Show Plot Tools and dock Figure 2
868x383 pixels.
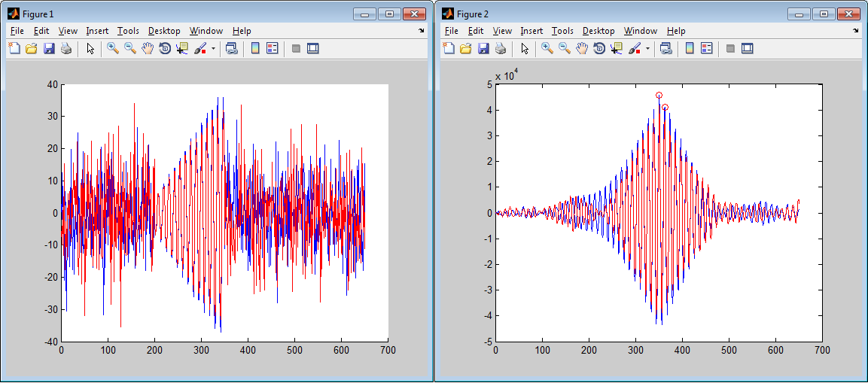click(747, 48)
